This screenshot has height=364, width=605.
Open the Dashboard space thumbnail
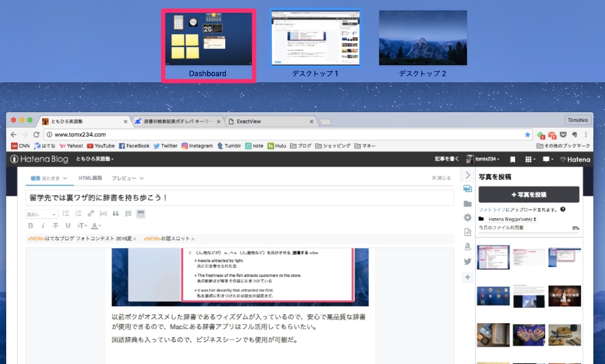[208, 38]
